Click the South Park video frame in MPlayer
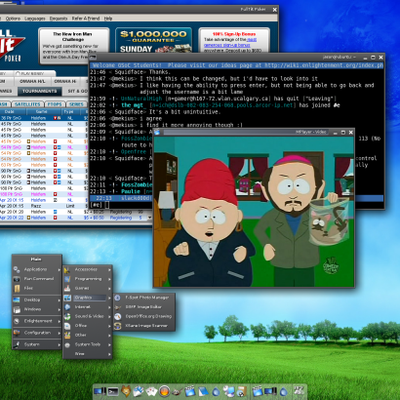 tap(253, 211)
